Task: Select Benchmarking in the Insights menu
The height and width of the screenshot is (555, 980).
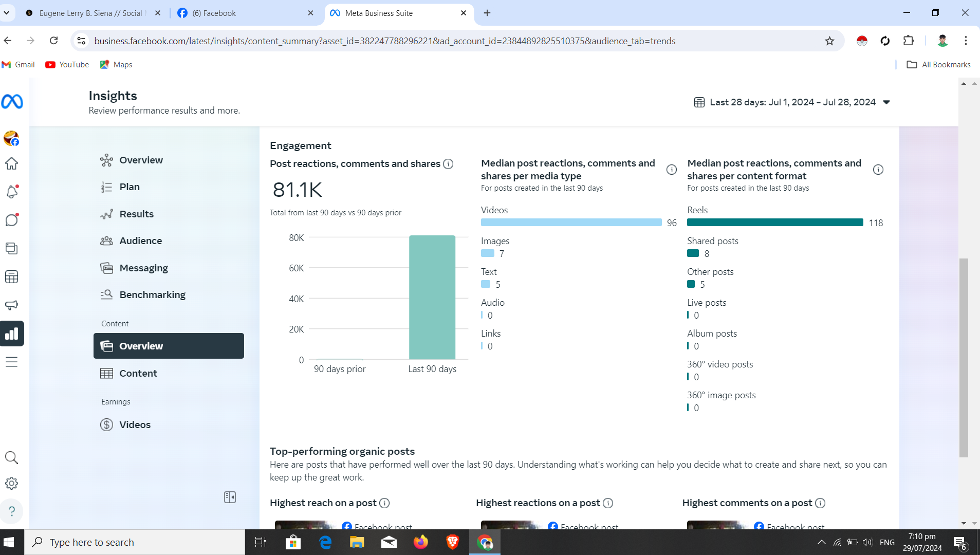Action: point(152,294)
